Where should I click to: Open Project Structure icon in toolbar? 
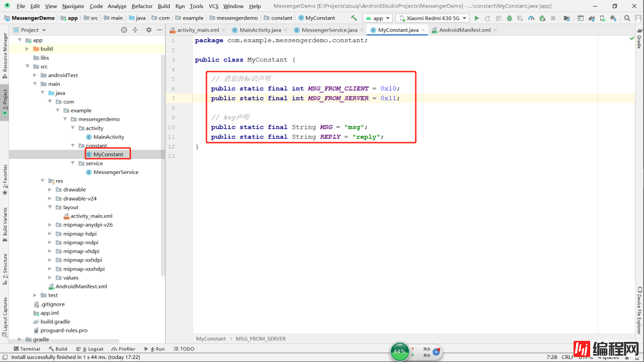click(567, 18)
